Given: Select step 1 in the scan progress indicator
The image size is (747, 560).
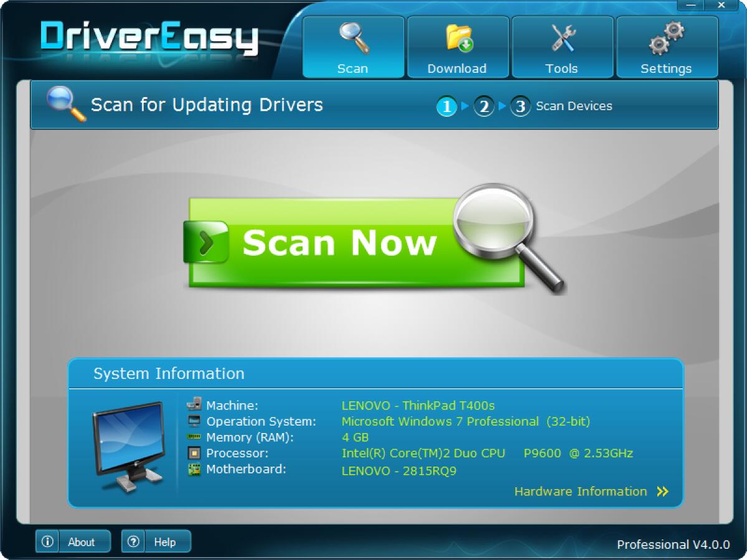Looking at the screenshot, I should pos(447,106).
